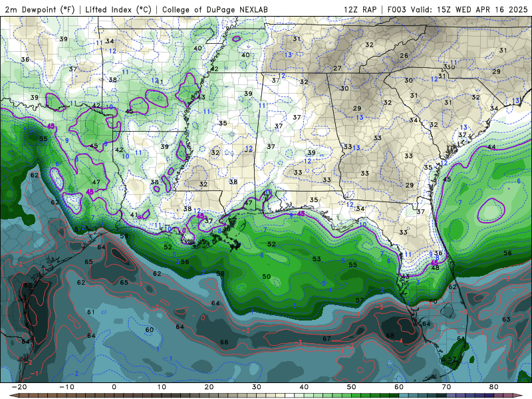Click the 27 dewpoint value on the map
The width and height of the screenshot is (532, 399).
(337, 68)
